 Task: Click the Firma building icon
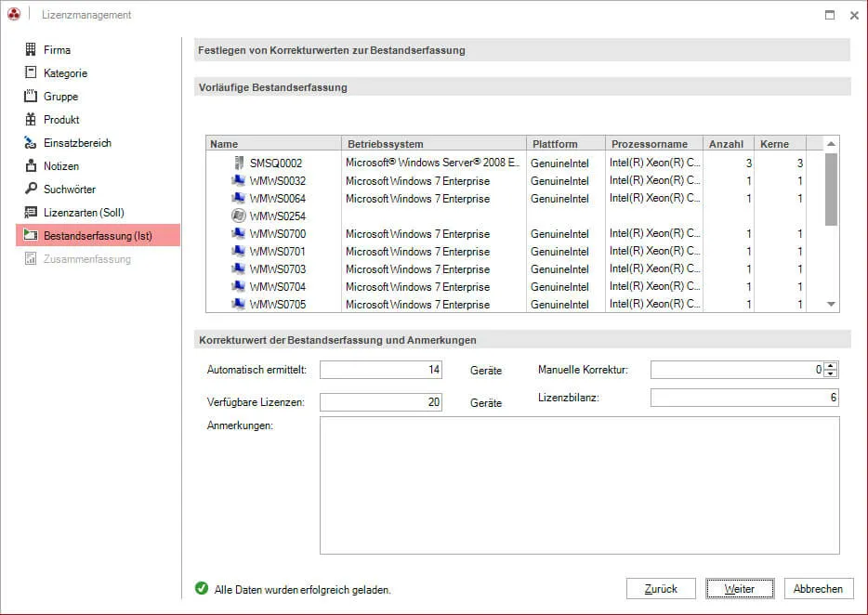[x=31, y=49]
